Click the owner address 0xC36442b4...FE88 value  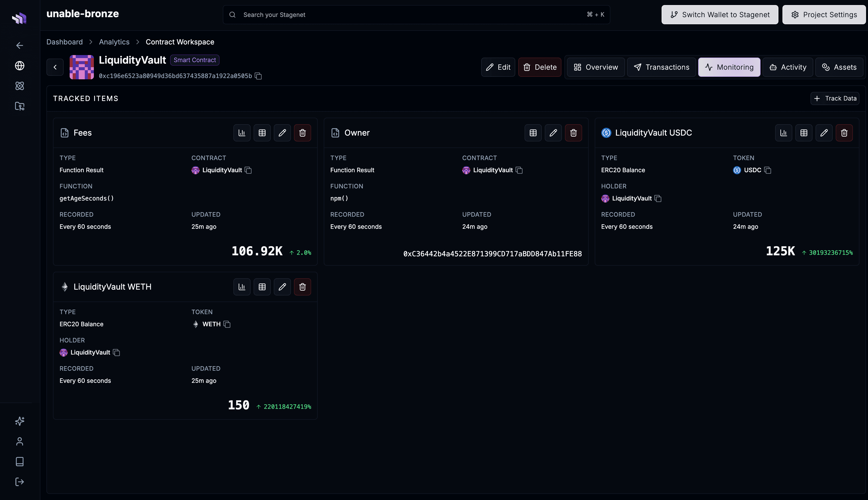(492, 254)
